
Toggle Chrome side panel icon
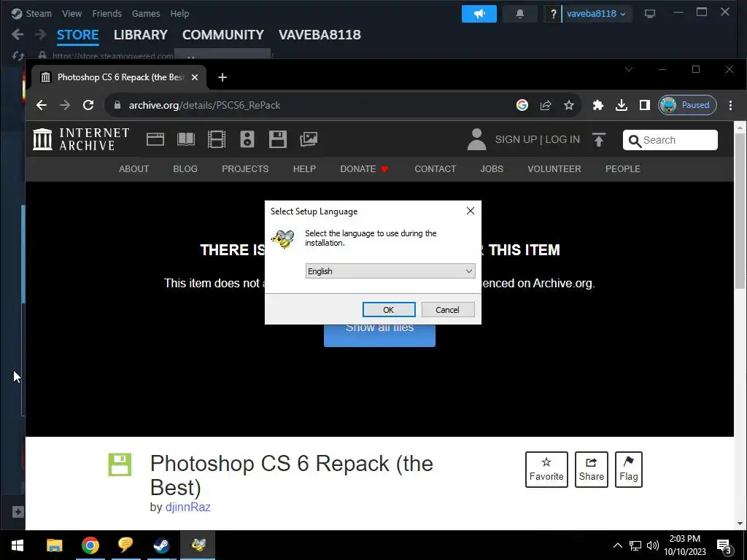coord(645,105)
